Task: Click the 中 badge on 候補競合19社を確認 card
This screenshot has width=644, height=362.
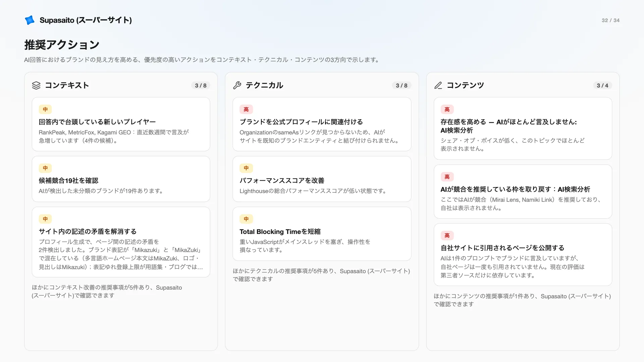Action: 45,168
